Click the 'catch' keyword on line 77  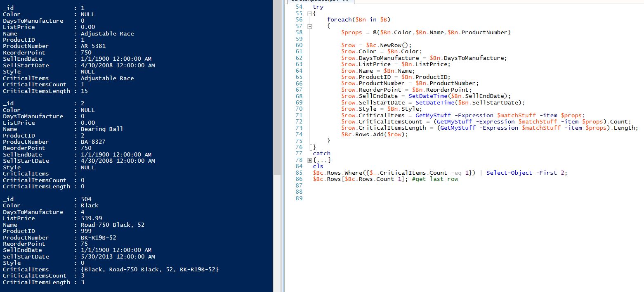(322, 153)
